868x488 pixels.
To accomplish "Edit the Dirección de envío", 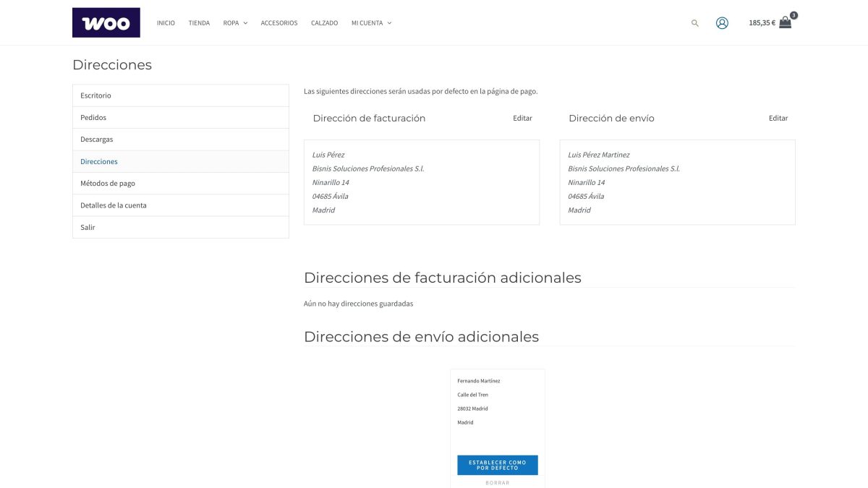I will (x=778, y=118).
